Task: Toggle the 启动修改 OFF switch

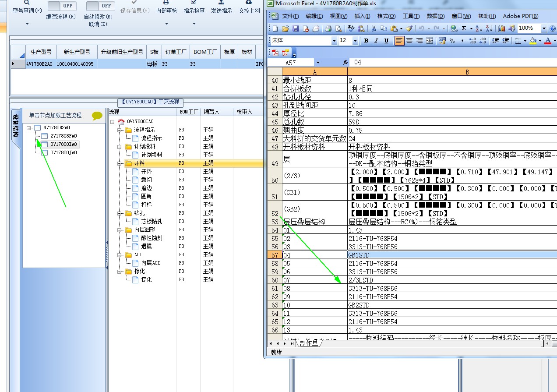Action: pyautogui.click(x=100, y=6)
